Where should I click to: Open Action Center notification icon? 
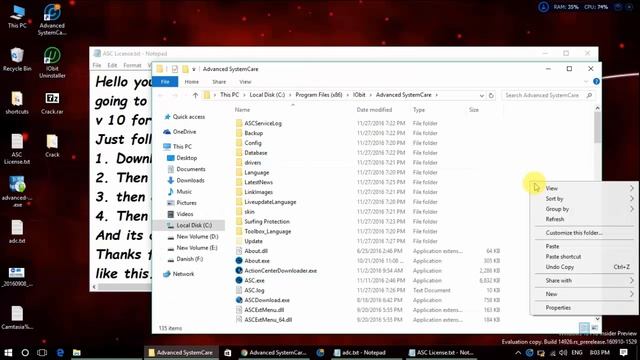point(624,352)
